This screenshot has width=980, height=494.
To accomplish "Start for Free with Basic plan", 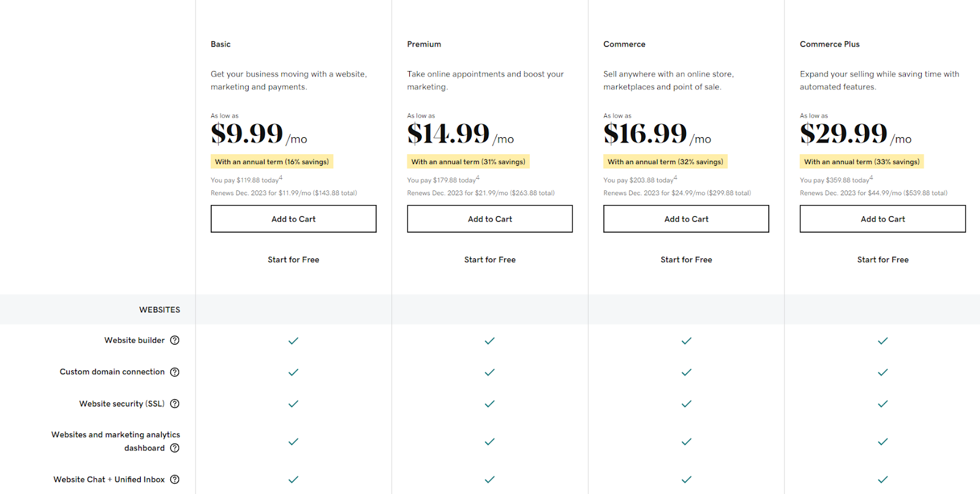I will (293, 260).
